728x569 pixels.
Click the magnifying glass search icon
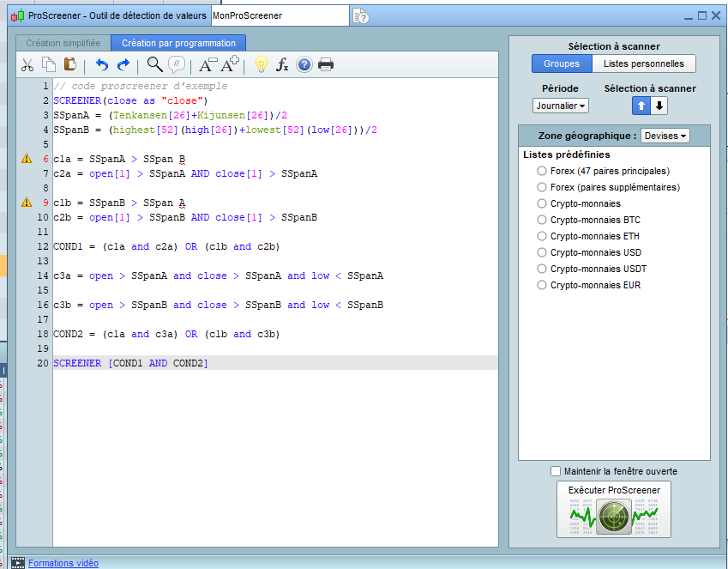[154, 64]
